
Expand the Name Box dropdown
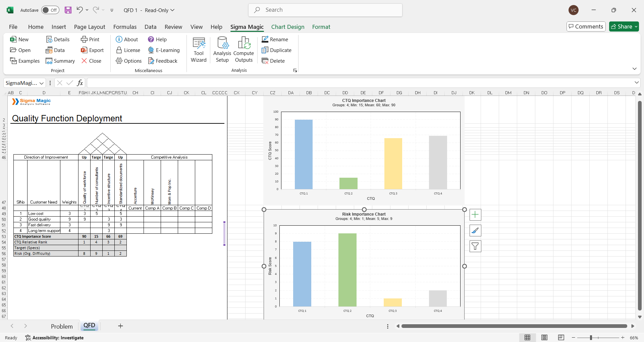tap(42, 83)
